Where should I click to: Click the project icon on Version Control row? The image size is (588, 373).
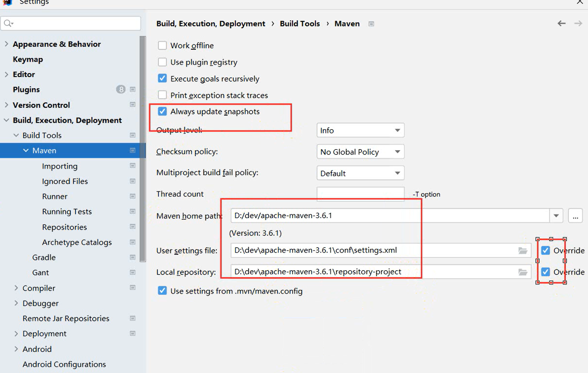(x=133, y=105)
